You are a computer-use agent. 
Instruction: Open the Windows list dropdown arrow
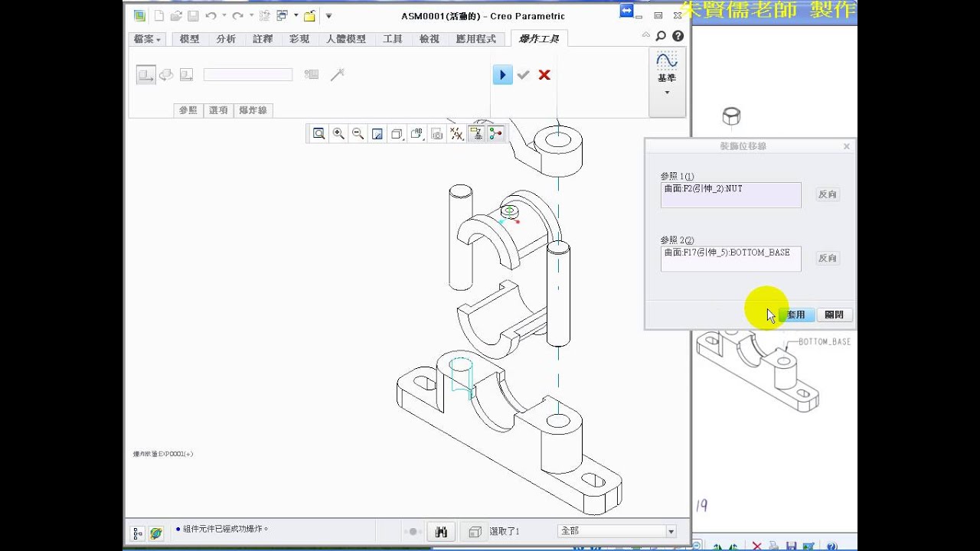[296, 16]
